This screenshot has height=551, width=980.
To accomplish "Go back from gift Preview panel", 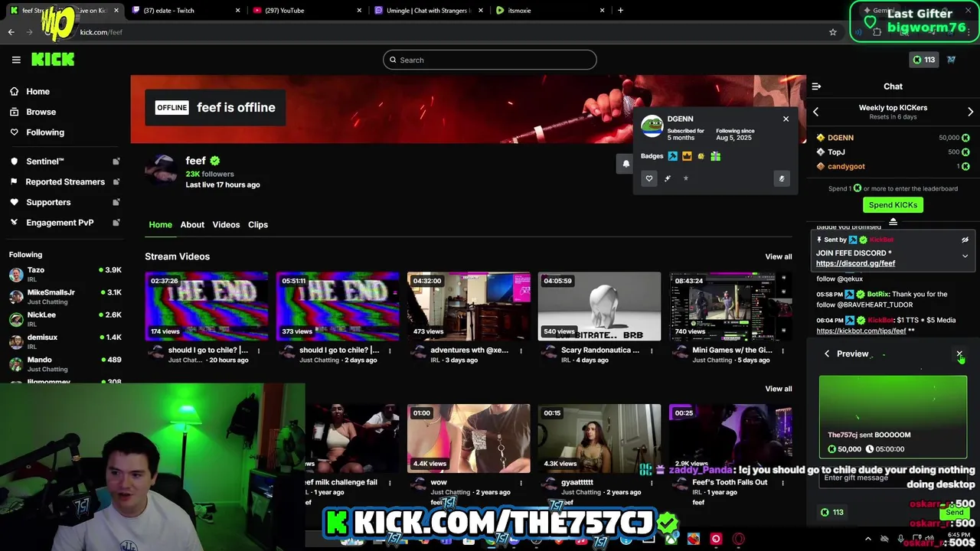I will (827, 354).
